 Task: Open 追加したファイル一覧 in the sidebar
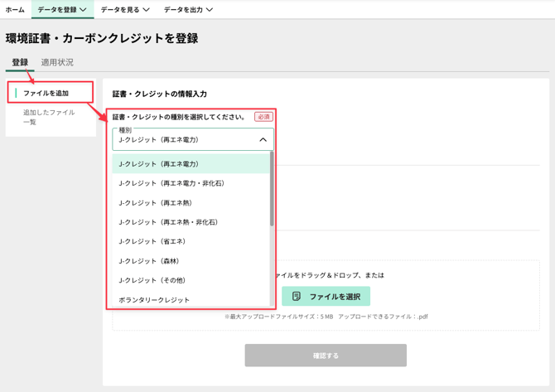[49, 117]
